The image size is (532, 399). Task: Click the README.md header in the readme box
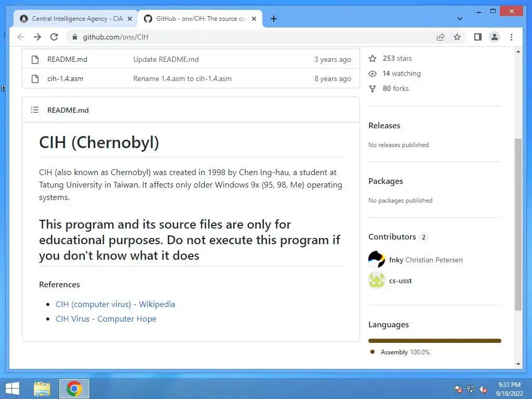(x=68, y=110)
